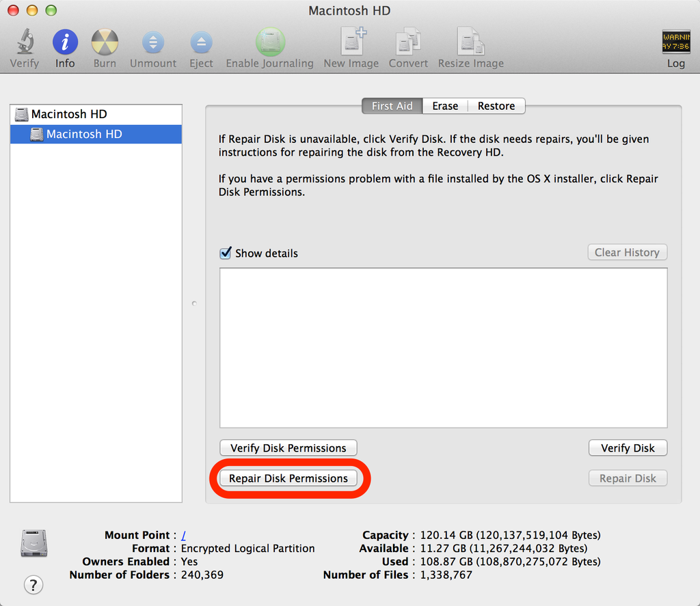Click the green zoom window button
Image resolution: width=700 pixels, height=606 pixels.
click(x=51, y=10)
